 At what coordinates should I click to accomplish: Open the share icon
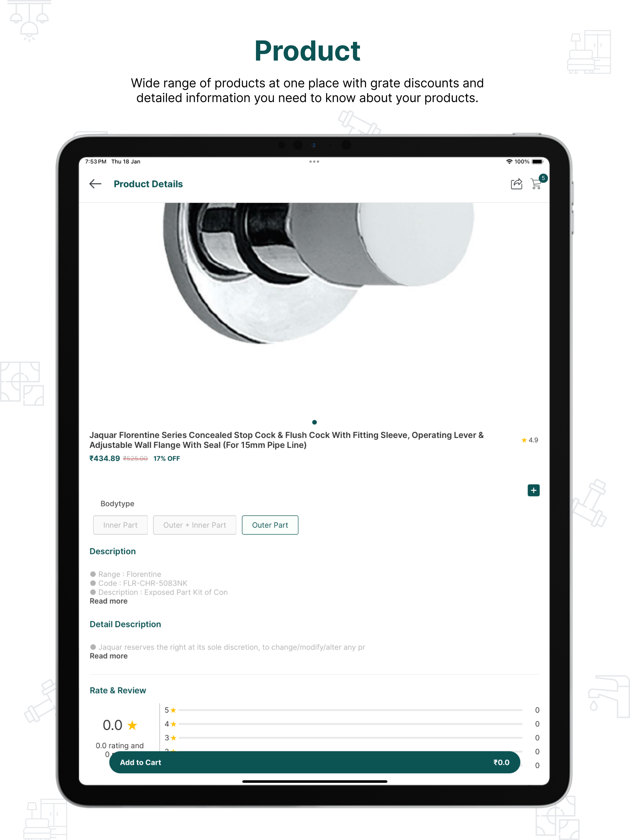[516, 184]
